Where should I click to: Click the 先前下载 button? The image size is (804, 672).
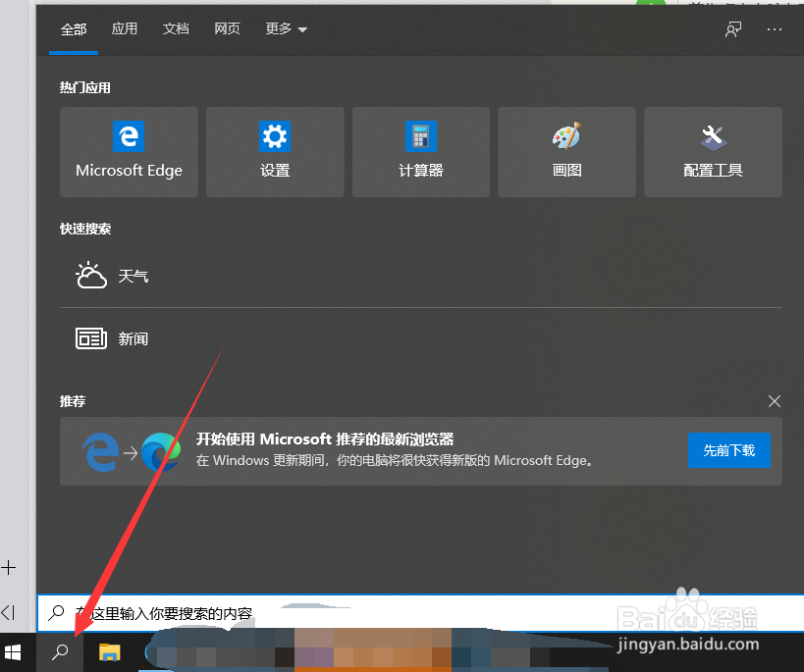728,450
